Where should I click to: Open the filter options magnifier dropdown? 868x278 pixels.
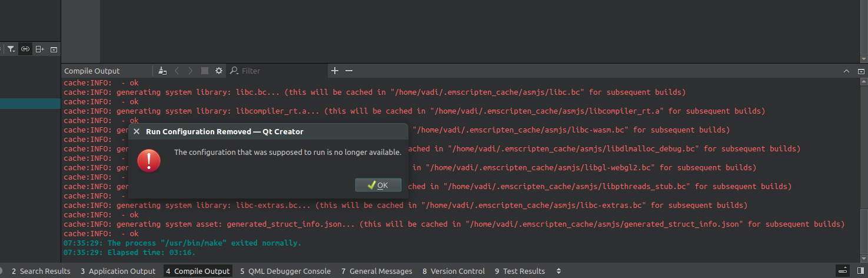pyautogui.click(x=234, y=71)
